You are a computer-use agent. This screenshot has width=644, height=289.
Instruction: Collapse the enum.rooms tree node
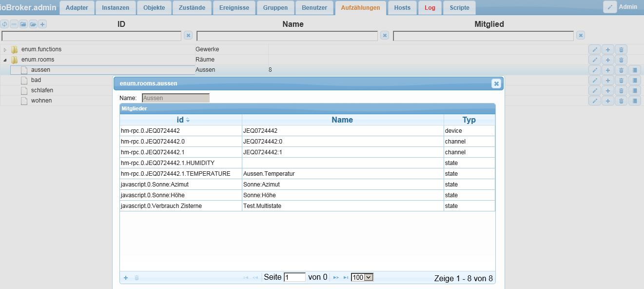coord(5,60)
